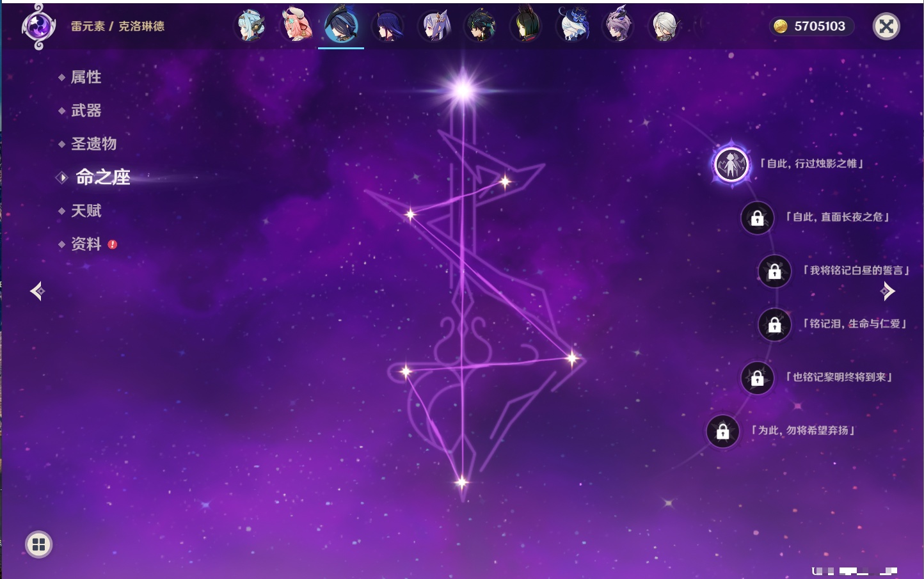Image resolution: width=924 pixels, height=579 pixels.
Task: Open the grid menu icon at bottom left
Action: (x=38, y=544)
